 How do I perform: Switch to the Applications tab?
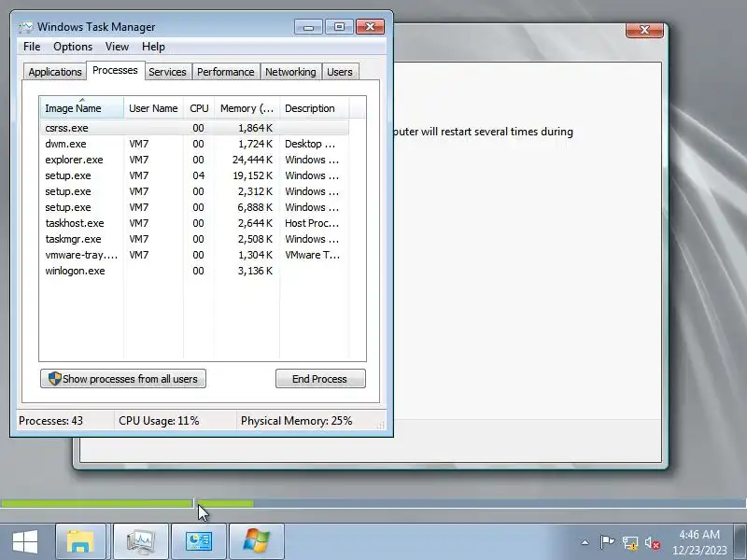(x=55, y=72)
